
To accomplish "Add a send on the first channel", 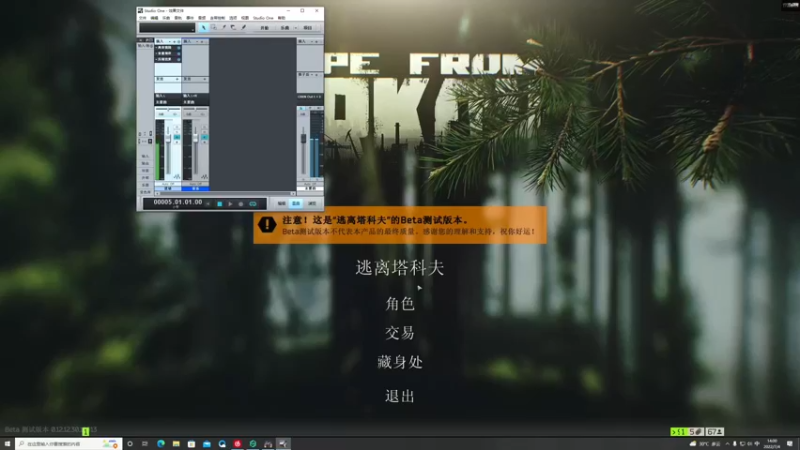I will pyautogui.click(x=177, y=79).
